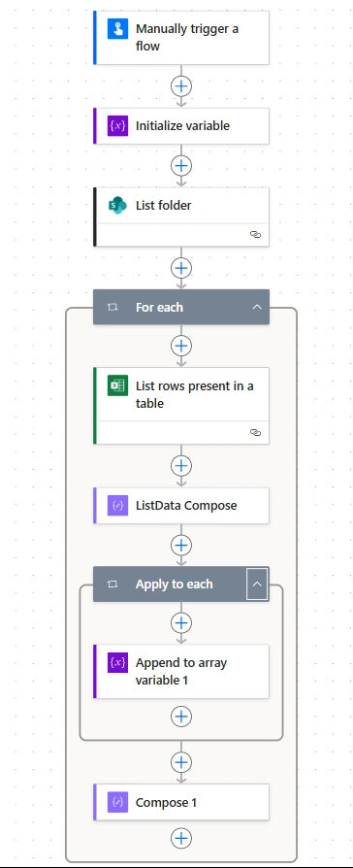353x868 pixels.
Task: Collapse the Apply to each loop
Action: pyautogui.click(x=257, y=584)
